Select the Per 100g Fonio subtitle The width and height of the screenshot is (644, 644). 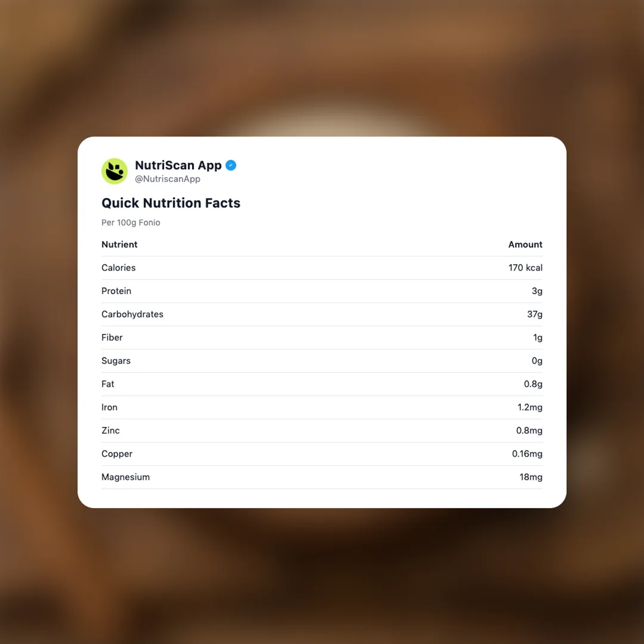tap(131, 222)
